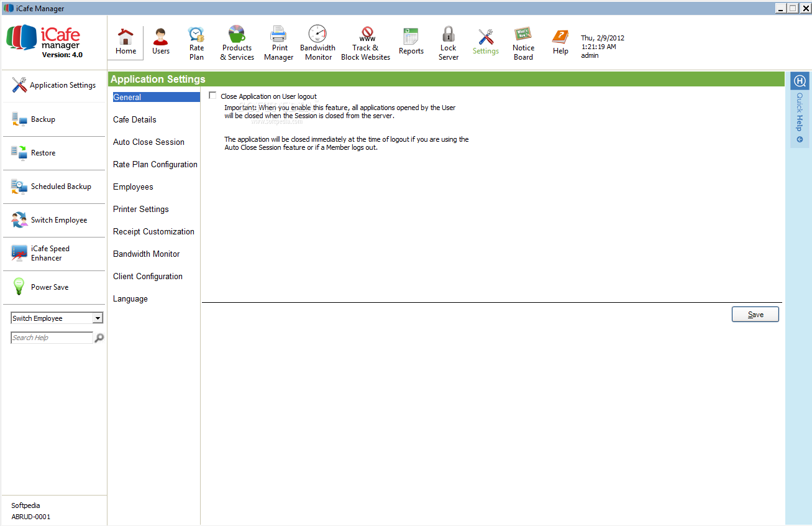
Task: Select Bandwidth Monitor settings item
Action: tap(147, 254)
